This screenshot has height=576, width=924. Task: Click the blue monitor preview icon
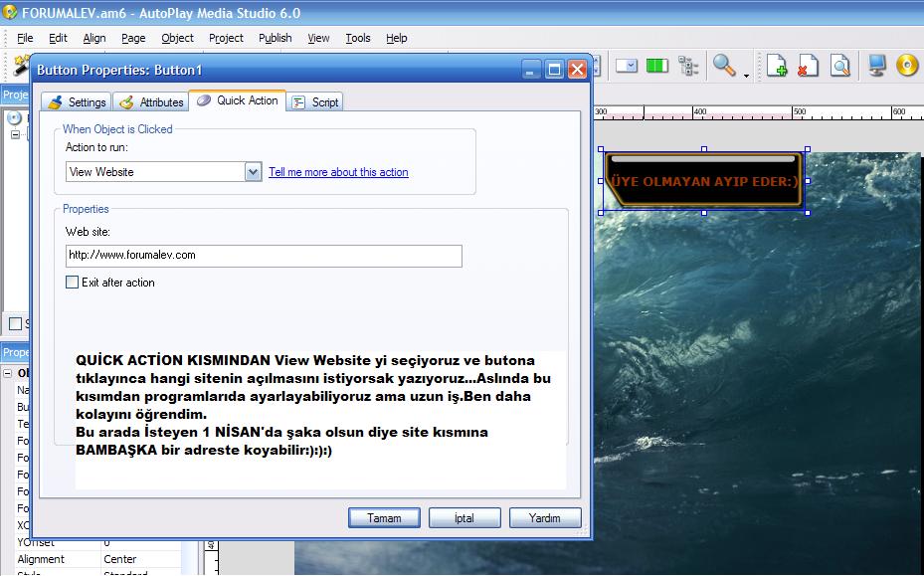(x=877, y=66)
